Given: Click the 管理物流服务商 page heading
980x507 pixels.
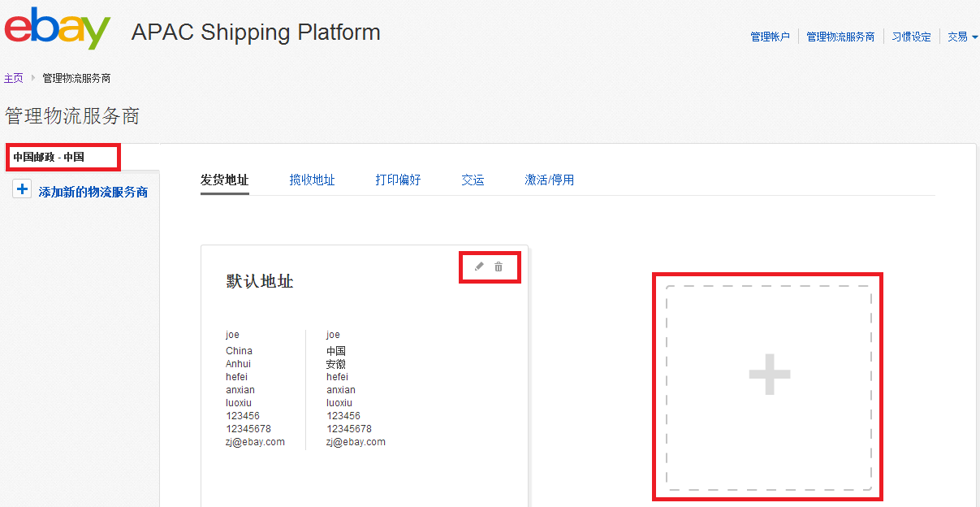Looking at the screenshot, I should point(72,116).
